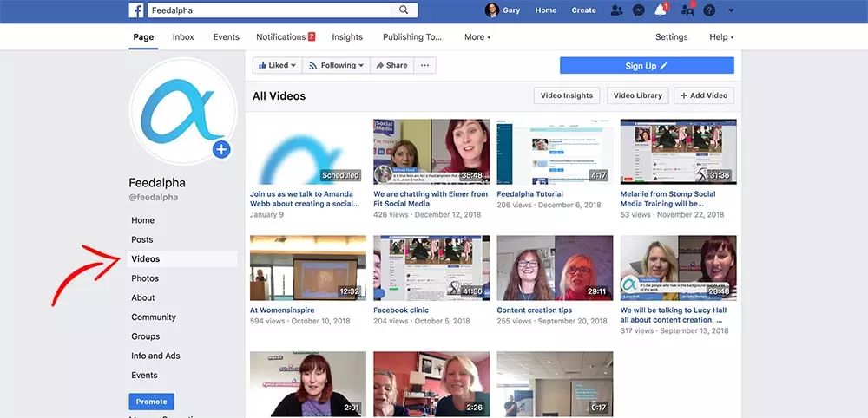Open the Notifications tab

(286, 37)
